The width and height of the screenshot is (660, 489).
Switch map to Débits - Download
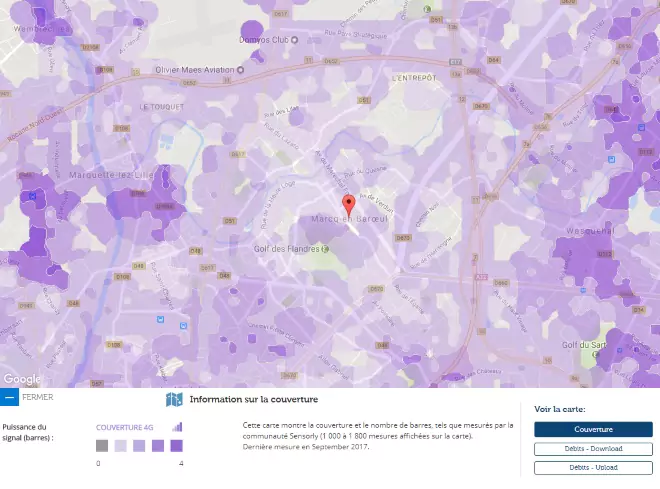pyautogui.click(x=593, y=448)
